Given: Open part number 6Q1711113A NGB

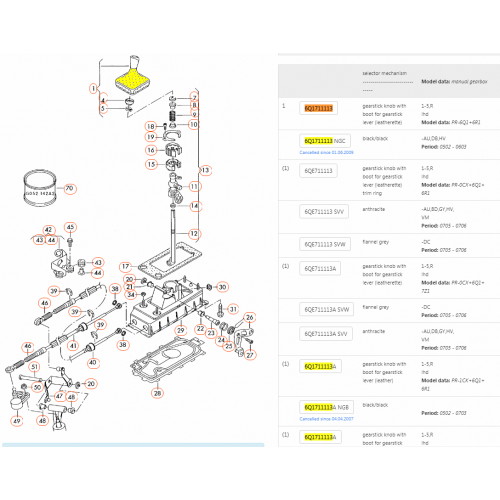Looking at the screenshot, I should click(326, 407).
